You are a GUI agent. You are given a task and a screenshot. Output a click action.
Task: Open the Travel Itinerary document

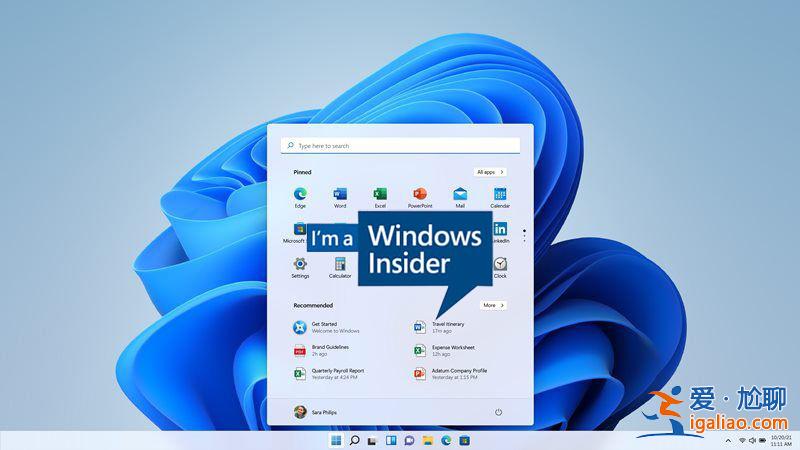(447, 327)
